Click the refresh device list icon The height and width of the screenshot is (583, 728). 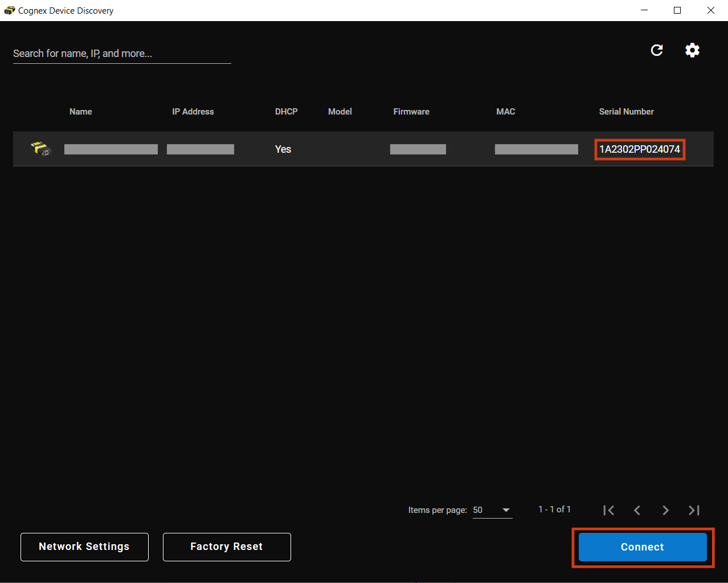[x=657, y=50]
